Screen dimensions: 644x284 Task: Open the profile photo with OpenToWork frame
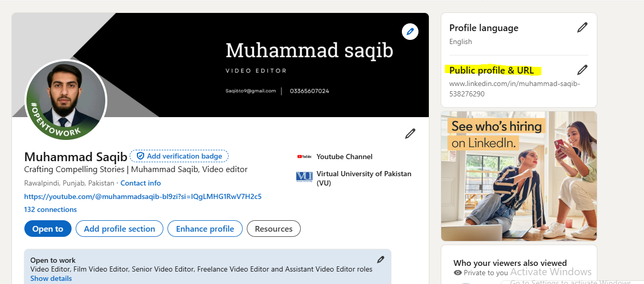pos(66,100)
